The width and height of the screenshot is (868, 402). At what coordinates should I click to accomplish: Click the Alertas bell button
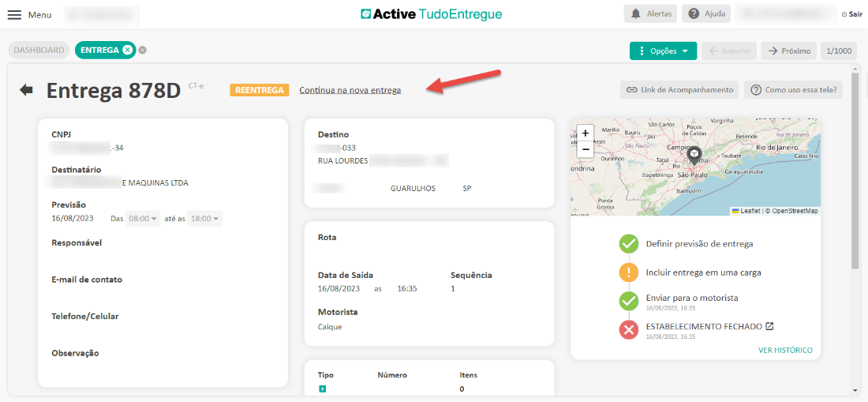click(650, 14)
